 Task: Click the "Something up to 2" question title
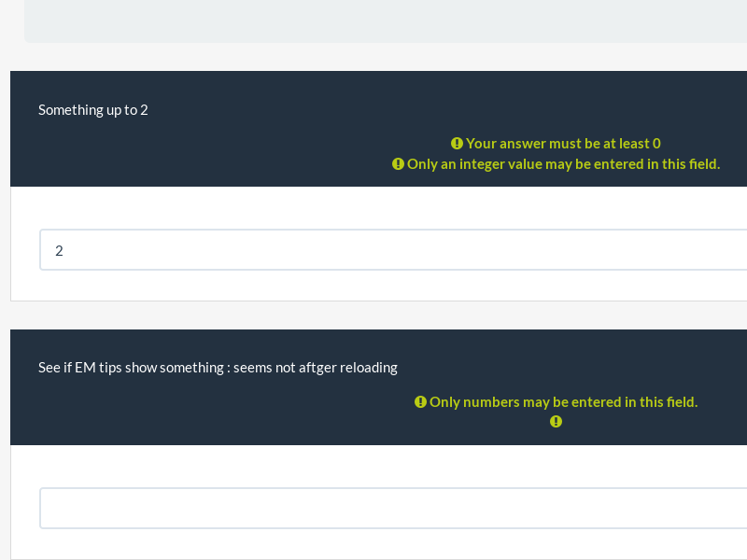(x=93, y=110)
